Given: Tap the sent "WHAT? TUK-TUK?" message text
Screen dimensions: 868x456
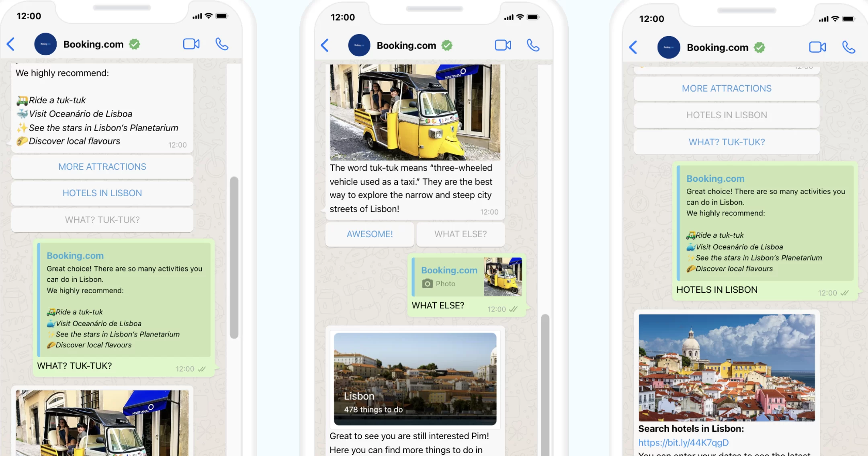Looking at the screenshot, I should click(74, 366).
